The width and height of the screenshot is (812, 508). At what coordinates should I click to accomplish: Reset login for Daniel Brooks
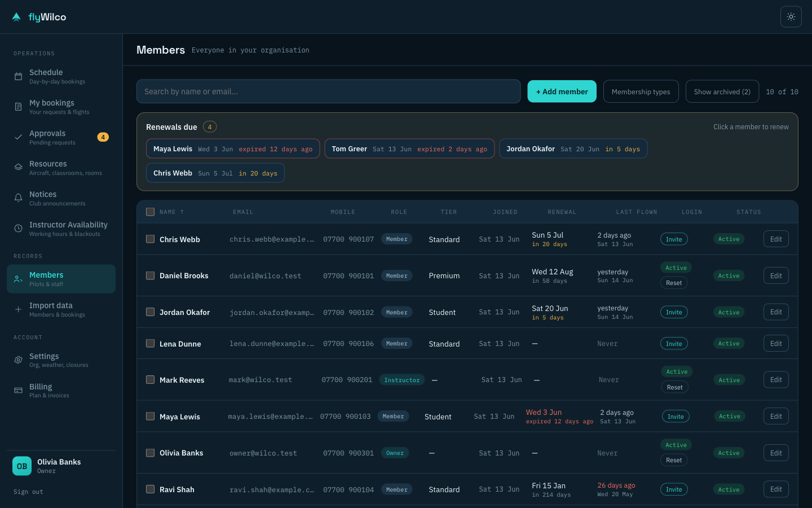(x=674, y=283)
